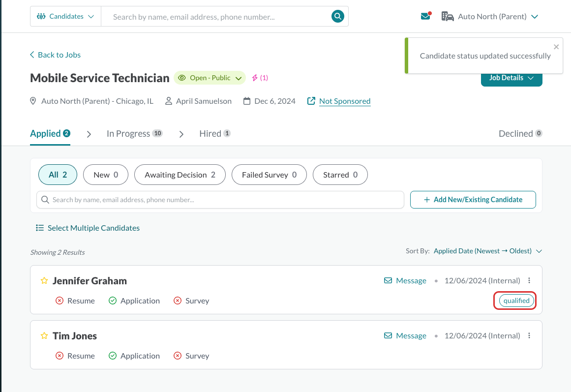Open the Sort By Applied Date dropdown

tap(487, 251)
